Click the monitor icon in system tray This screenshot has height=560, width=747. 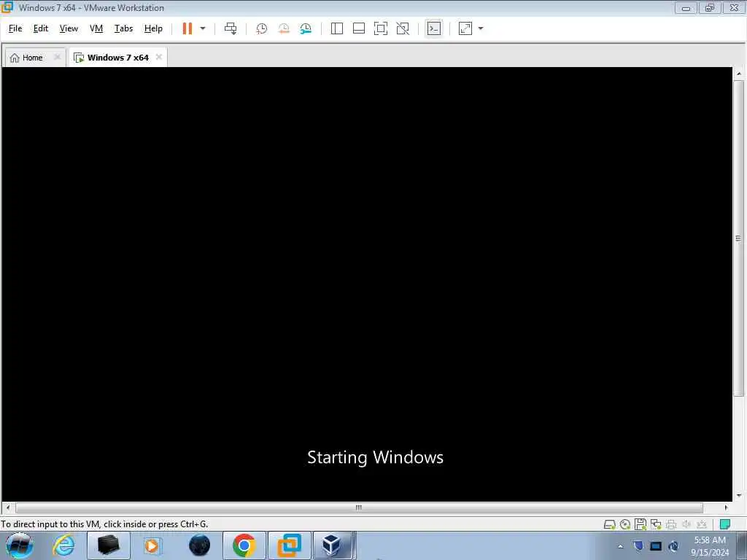(x=656, y=546)
